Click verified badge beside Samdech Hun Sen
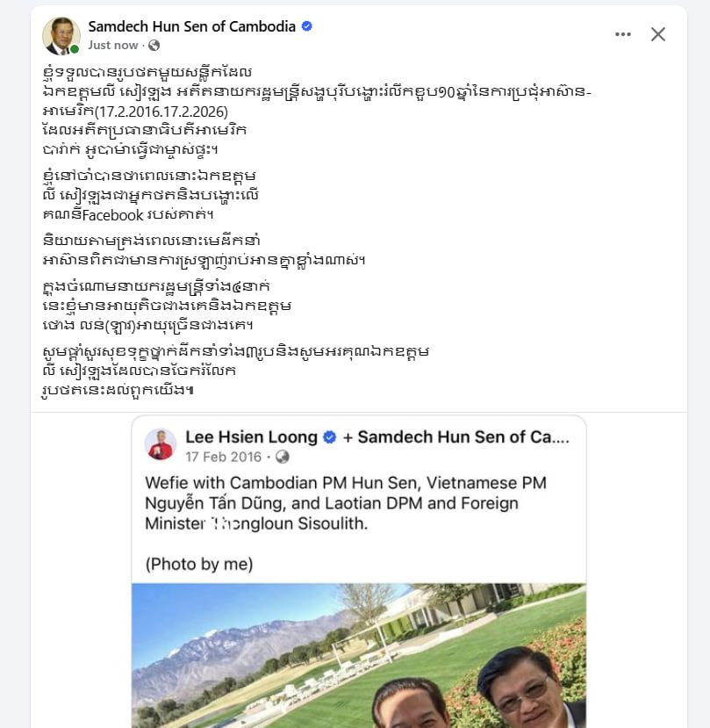The height and width of the screenshot is (728, 710). [x=307, y=26]
